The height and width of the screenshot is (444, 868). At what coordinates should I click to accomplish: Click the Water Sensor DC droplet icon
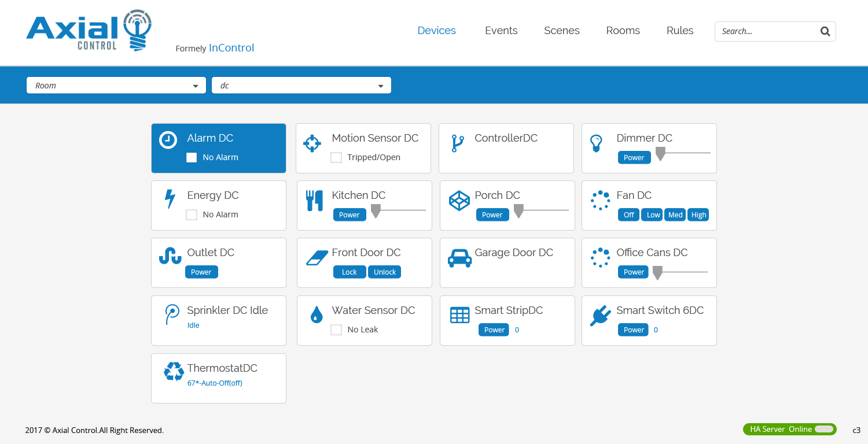click(x=316, y=315)
